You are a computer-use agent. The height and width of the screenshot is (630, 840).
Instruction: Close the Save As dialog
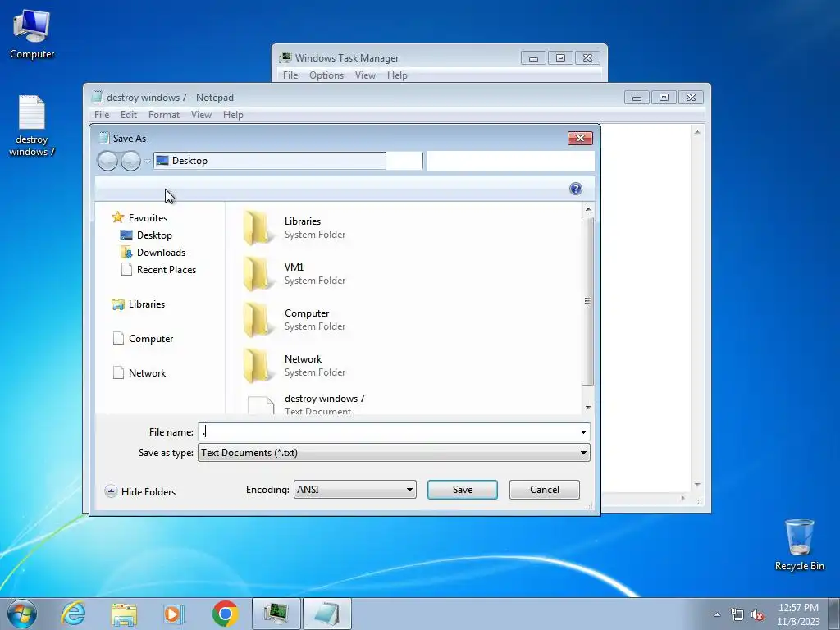580,138
